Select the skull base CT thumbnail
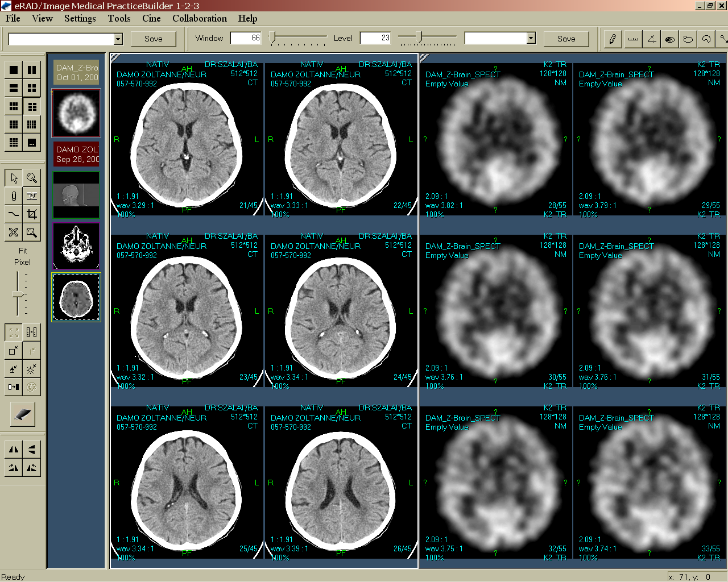 click(x=76, y=246)
